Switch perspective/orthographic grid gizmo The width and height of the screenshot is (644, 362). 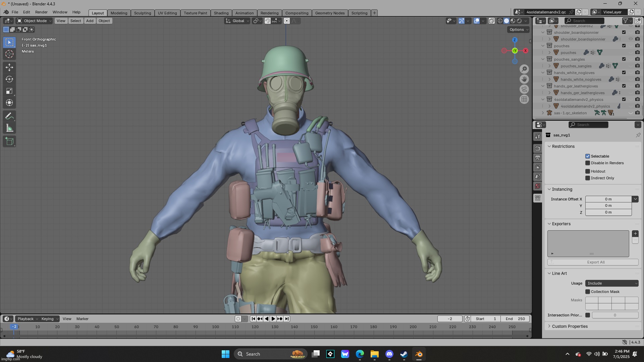click(524, 99)
